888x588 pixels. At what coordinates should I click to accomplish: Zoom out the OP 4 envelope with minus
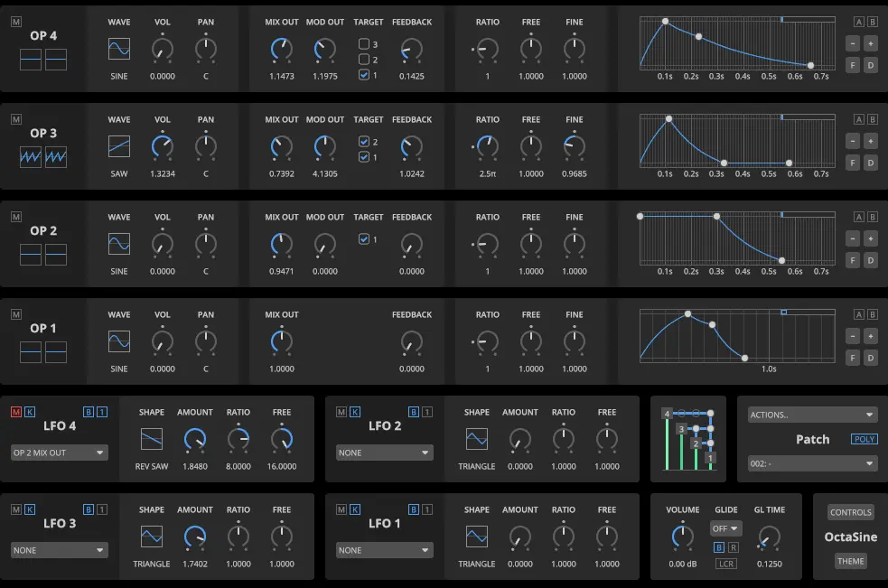point(853,43)
